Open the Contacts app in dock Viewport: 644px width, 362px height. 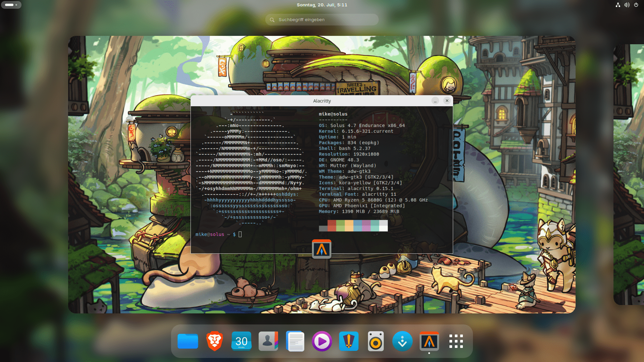pyautogui.click(x=268, y=341)
